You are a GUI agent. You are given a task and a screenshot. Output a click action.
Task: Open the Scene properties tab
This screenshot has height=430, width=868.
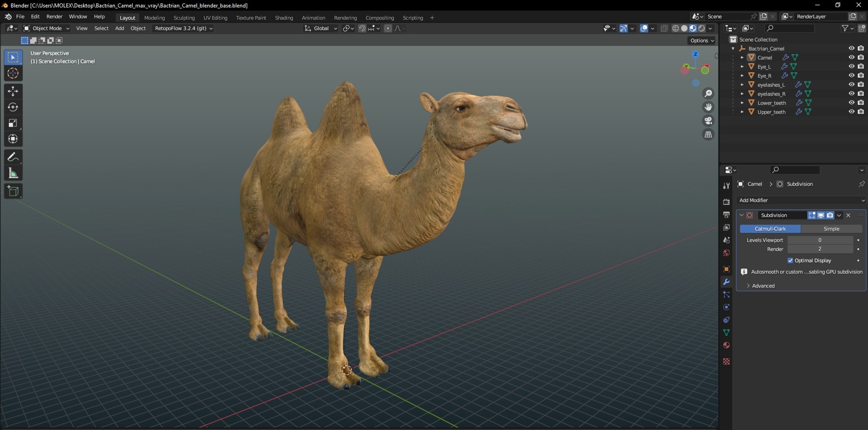726,240
